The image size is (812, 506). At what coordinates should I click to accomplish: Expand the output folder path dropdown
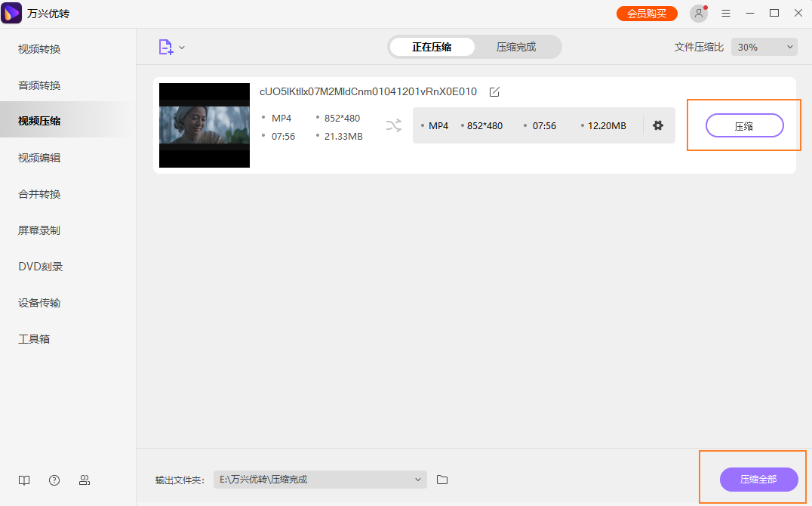coord(417,480)
